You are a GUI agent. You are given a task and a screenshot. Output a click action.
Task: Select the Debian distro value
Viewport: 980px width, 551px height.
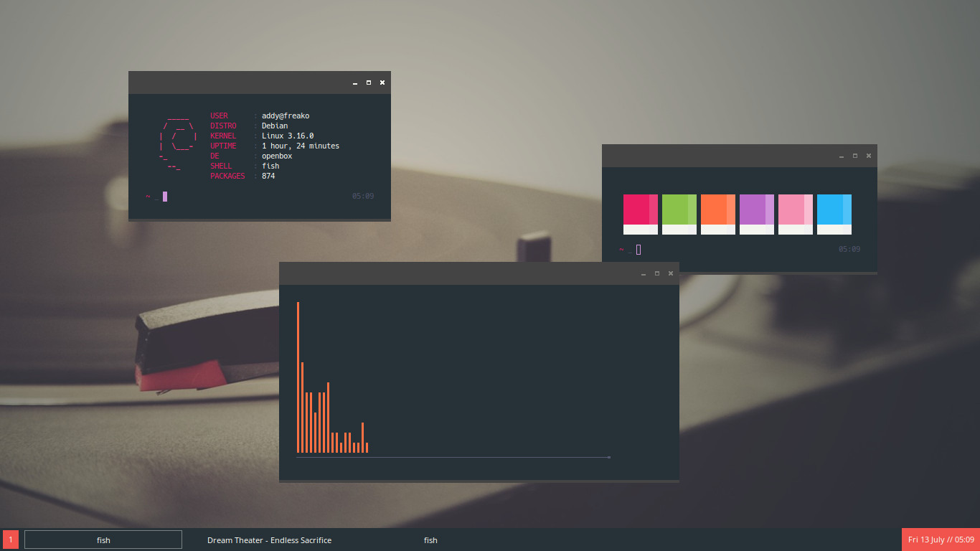pyautogui.click(x=275, y=126)
